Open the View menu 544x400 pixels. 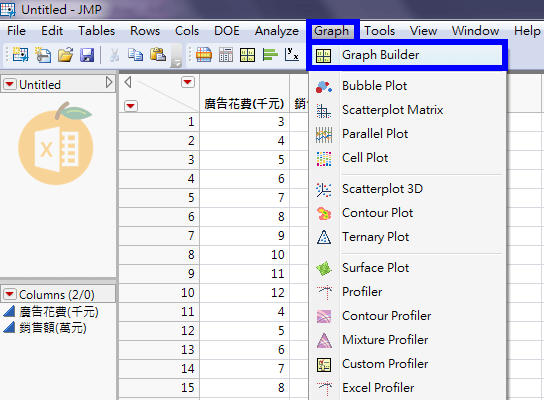(x=423, y=31)
